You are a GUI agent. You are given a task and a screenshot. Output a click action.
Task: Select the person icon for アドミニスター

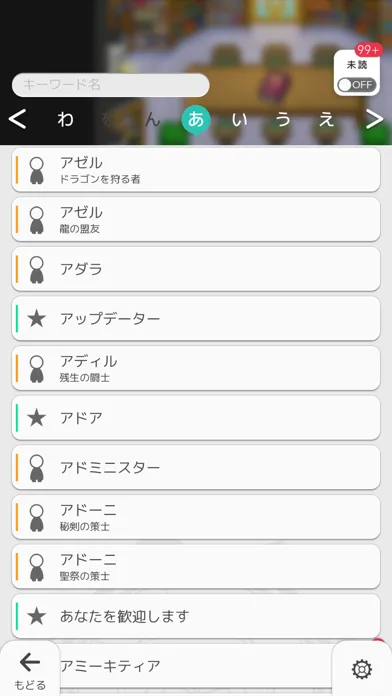coord(36,468)
